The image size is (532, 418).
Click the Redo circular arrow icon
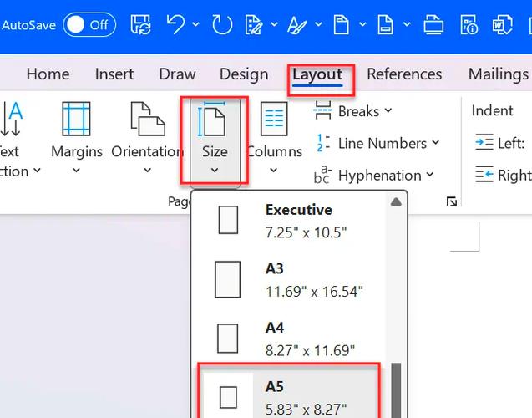pos(222,24)
